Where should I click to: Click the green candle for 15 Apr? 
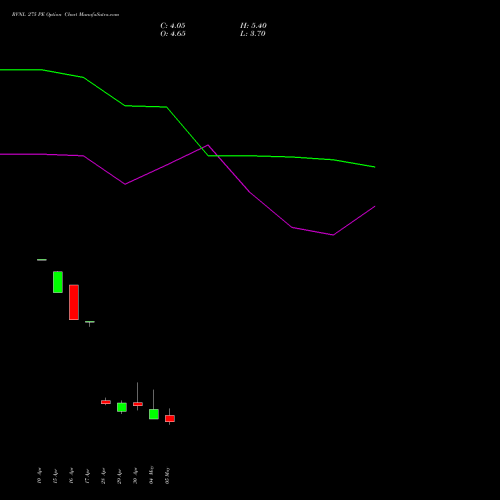(x=58, y=282)
